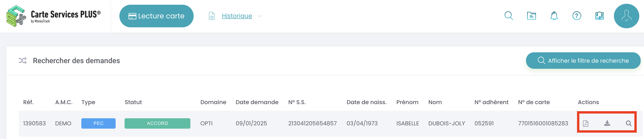
Task: Click the Carte Services PLUS logo
Action: coord(54,16)
